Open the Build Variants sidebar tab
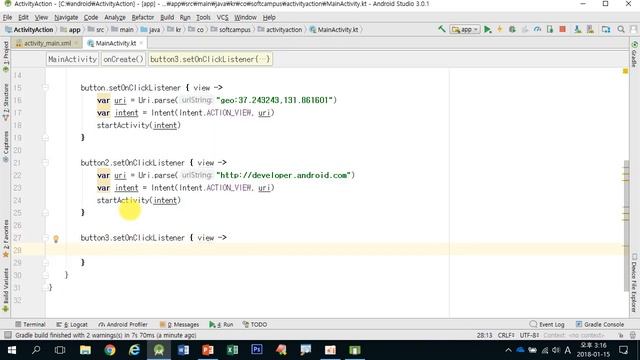 tap(5, 290)
